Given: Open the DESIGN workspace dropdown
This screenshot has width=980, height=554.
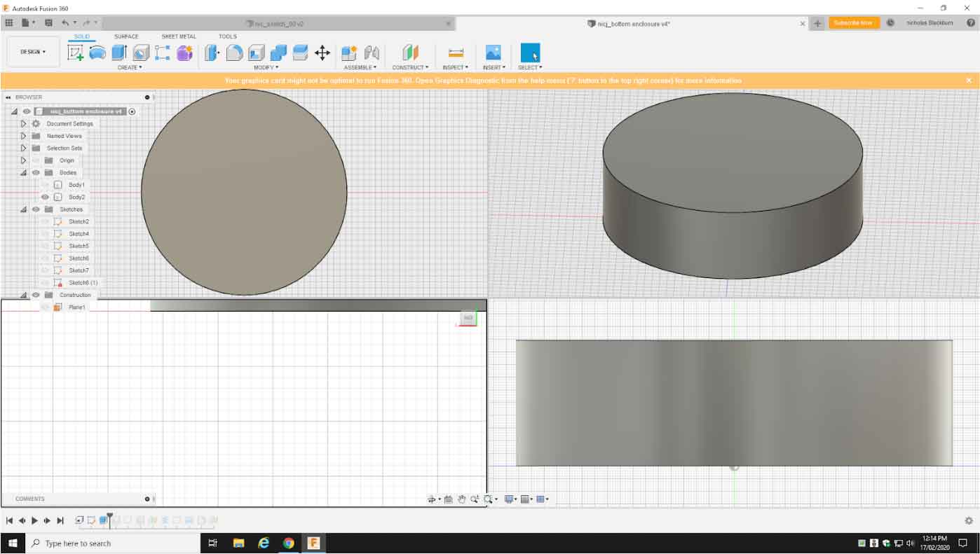Looking at the screenshot, I should click(x=33, y=52).
